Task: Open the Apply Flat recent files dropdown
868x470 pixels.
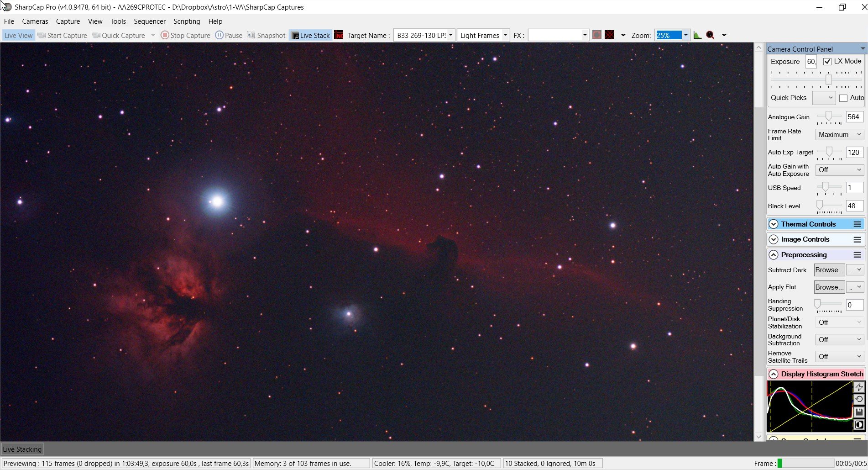Action: [855, 287]
